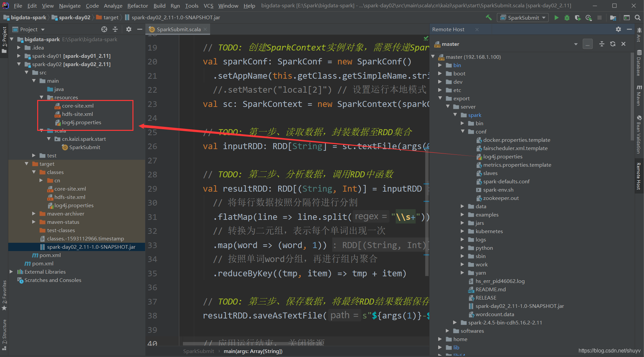Screen dimensions: 644x357
Task: Open the master server selection dropdown
Action: click(576, 44)
